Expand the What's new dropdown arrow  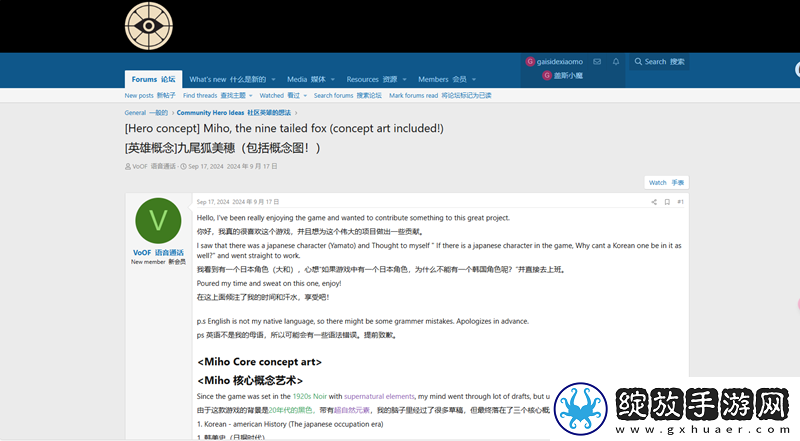click(x=273, y=80)
